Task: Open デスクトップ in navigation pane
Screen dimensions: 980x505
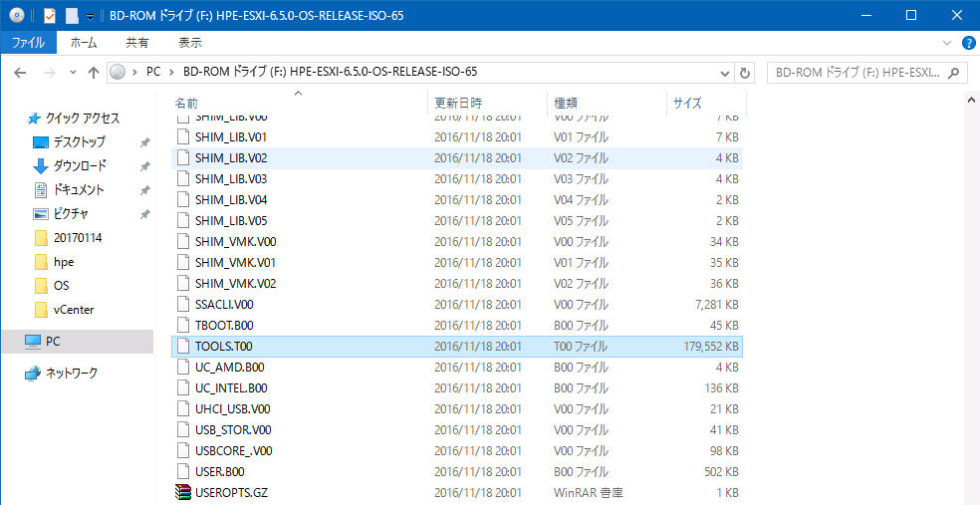Action: point(79,141)
